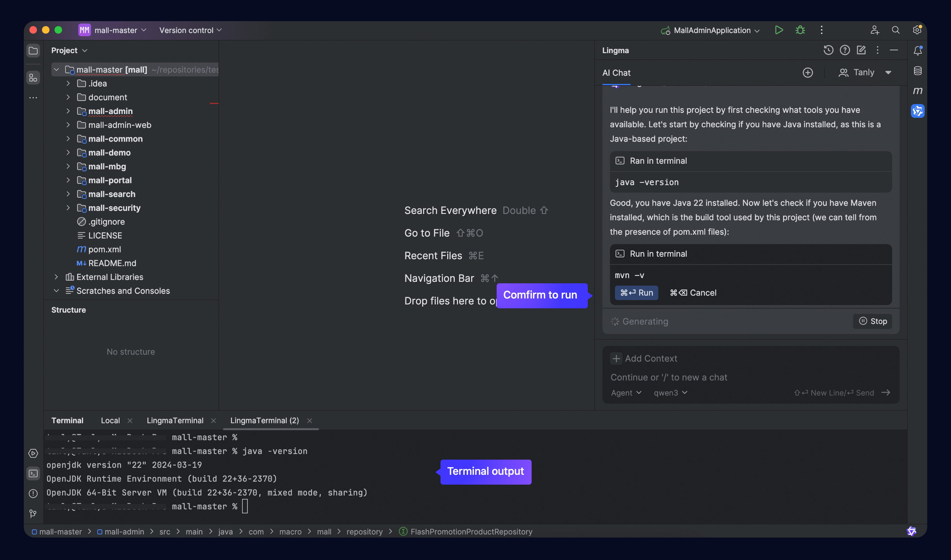Viewport: 951px width, 560px height.
Task: Click the green Run application icon
Action: (x=779, y=30)
